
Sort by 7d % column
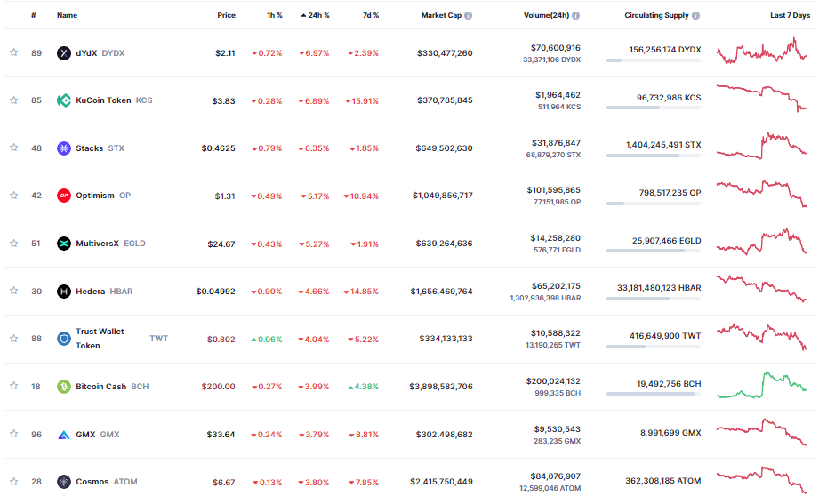pyautogui.click(x=371, y=15)
